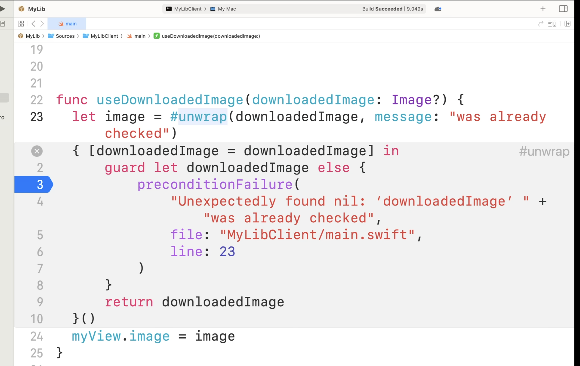This screenshot has width=580, height=366.
Task: Click the preconditionFailure call
Action: coord(215,184)
